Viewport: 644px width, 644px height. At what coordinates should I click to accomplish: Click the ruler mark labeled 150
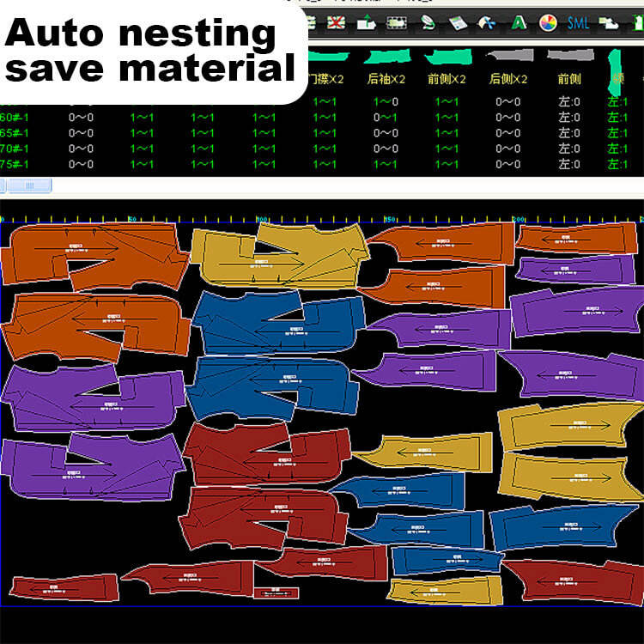[389, 219]
